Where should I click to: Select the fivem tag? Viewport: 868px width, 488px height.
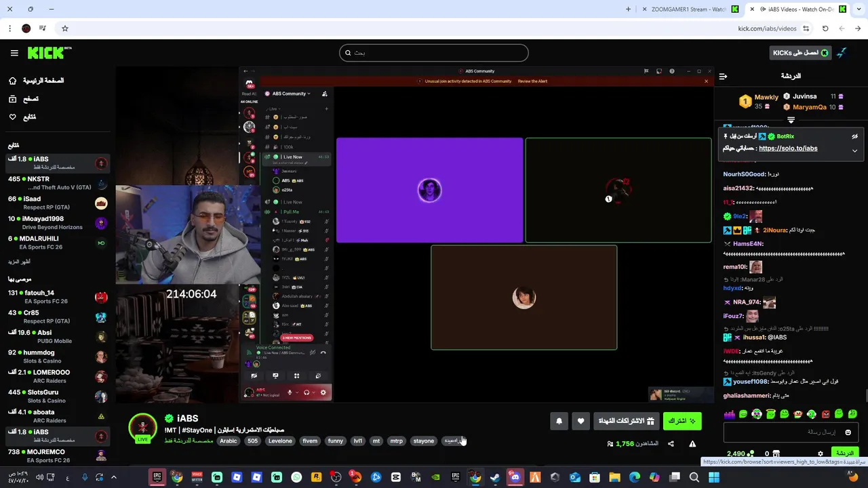pos(310,441)
